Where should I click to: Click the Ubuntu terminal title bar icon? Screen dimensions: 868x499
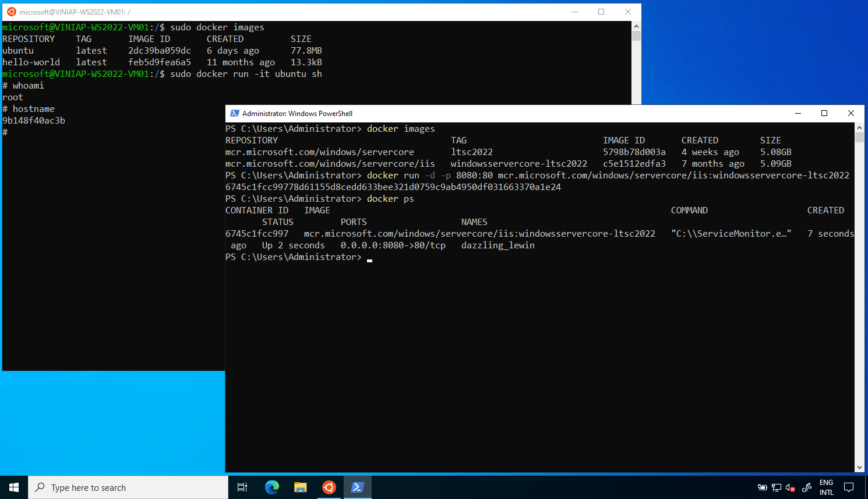click(x=11, y=12)
